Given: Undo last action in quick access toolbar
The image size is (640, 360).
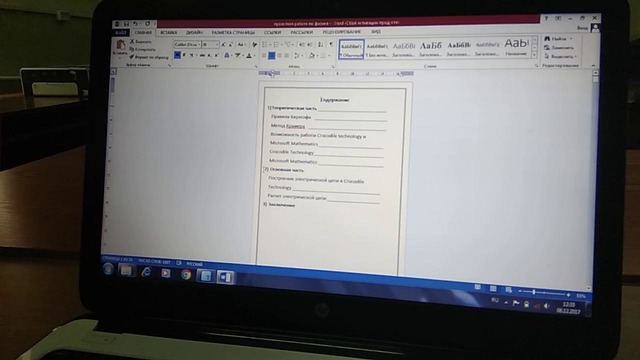Looking at the screenshot, I should [136, 24].
